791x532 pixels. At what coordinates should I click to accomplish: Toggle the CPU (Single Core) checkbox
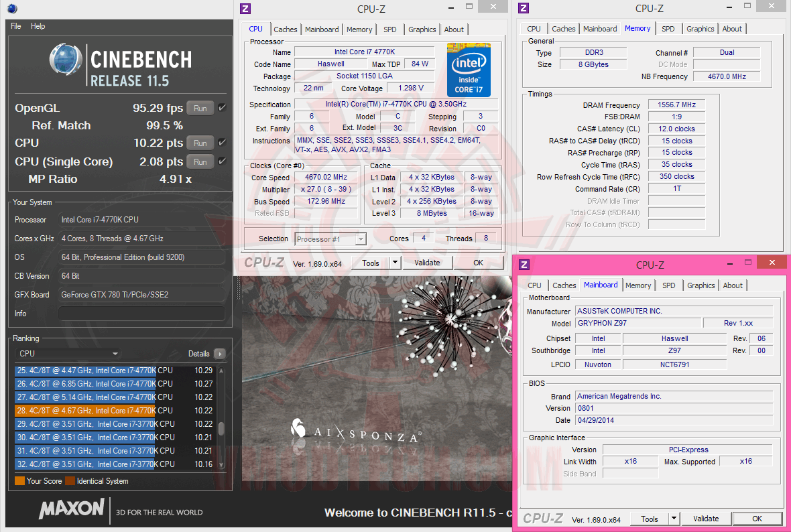(222, 161)
